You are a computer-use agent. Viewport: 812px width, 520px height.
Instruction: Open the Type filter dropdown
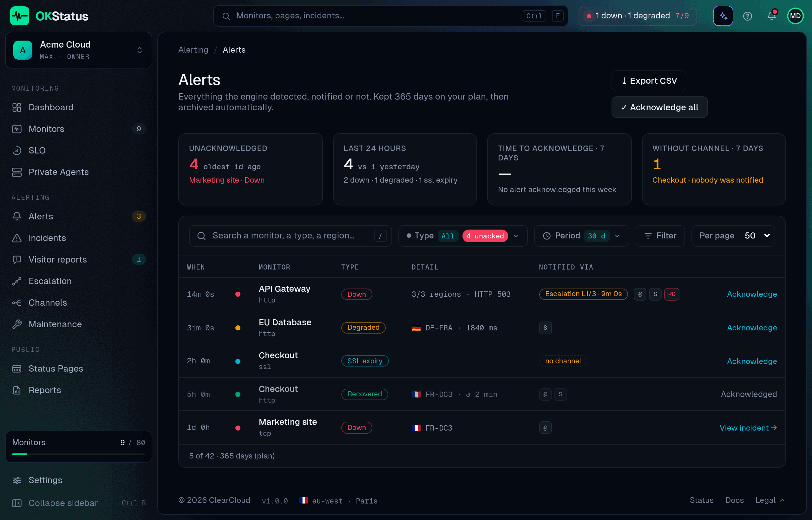[x=463, y=236]
